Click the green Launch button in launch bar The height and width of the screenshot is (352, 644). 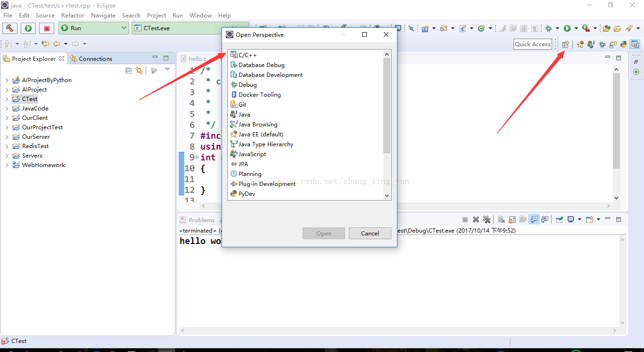(28, 28)
